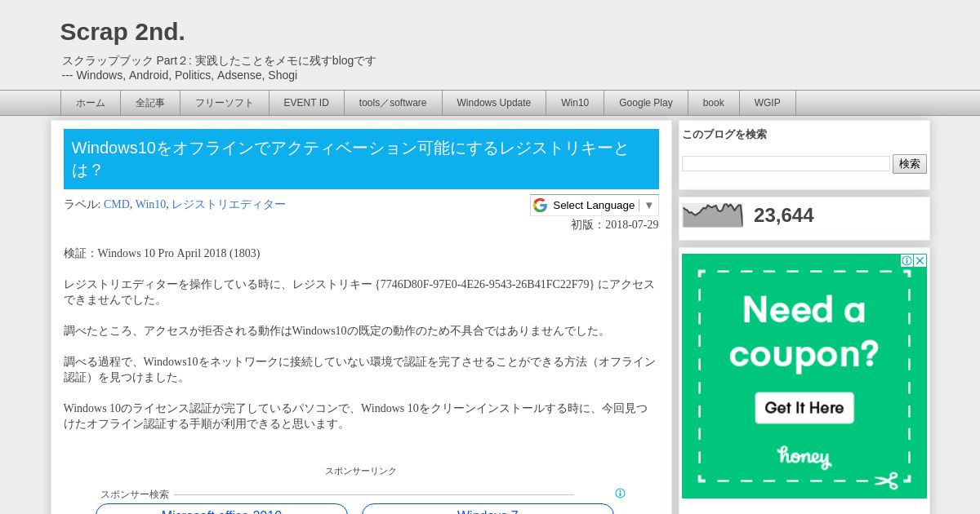Click the Need a coupon? ad text
This screenshot has height=514, width=980.
[x=804, y=331]
